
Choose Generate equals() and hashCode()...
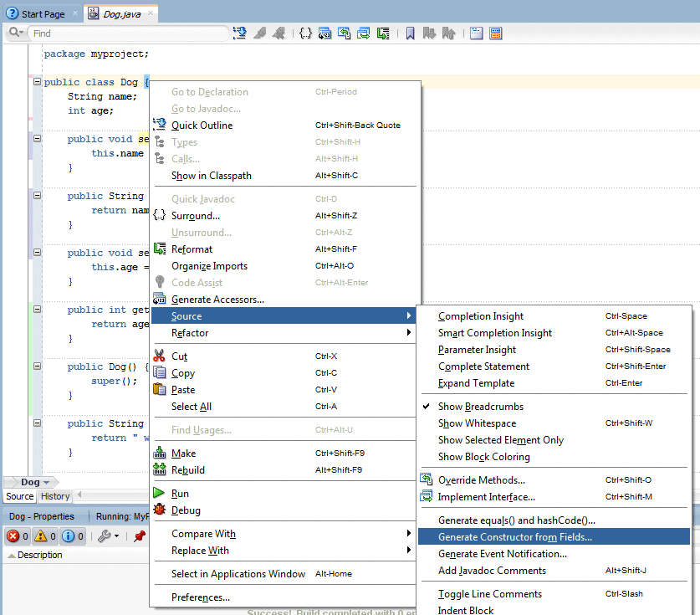(x=554, y=520)
